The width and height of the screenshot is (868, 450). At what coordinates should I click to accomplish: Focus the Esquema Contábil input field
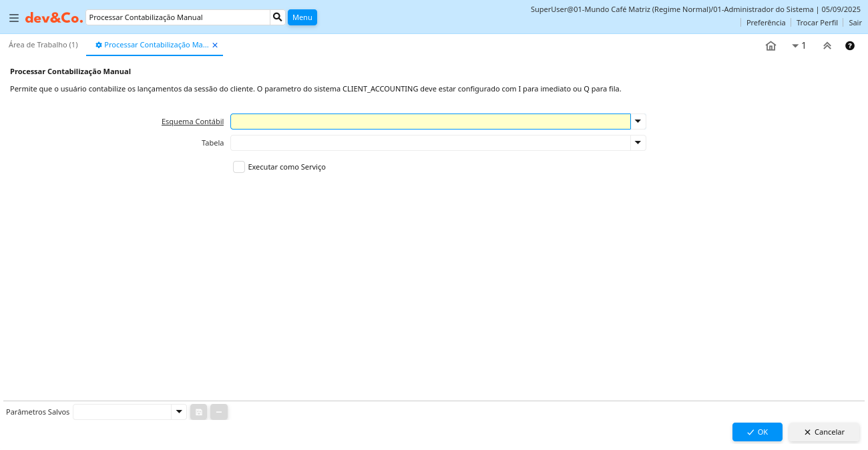[430, 122]
